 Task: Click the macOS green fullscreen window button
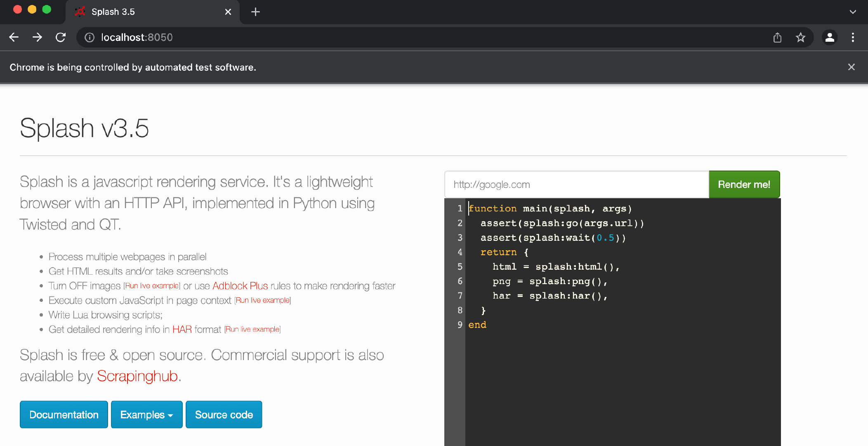tap(47, 9)
